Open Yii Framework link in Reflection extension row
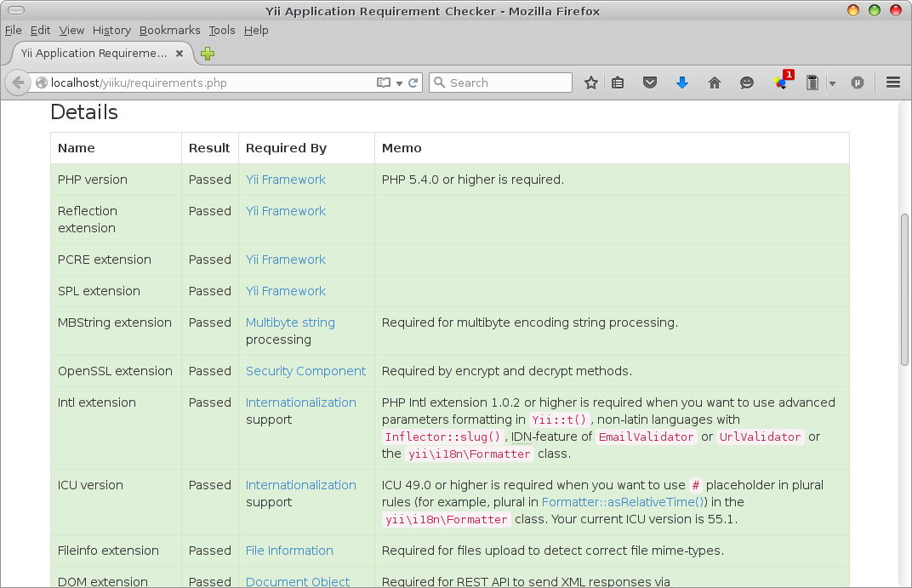 tap(286, 211)
